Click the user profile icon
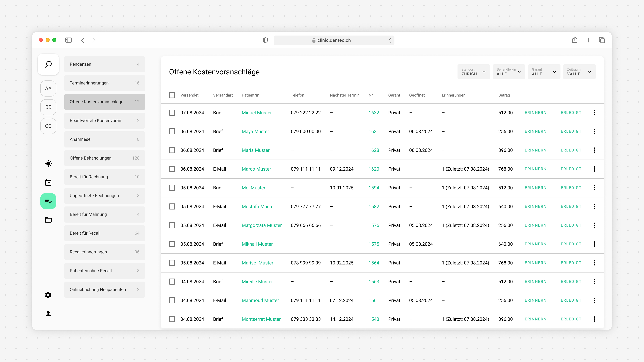Screen dimensions: 644x362 (x=48, y=314)
